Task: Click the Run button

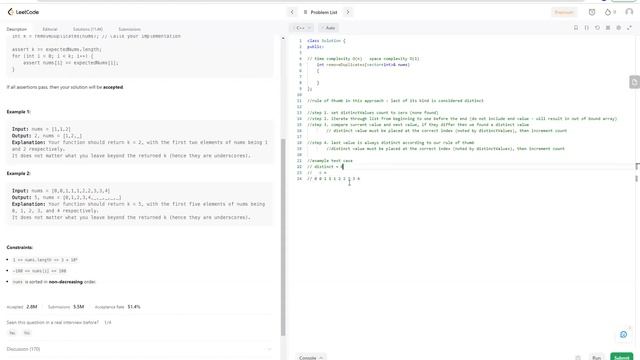Action: click(x=596, y=358)
